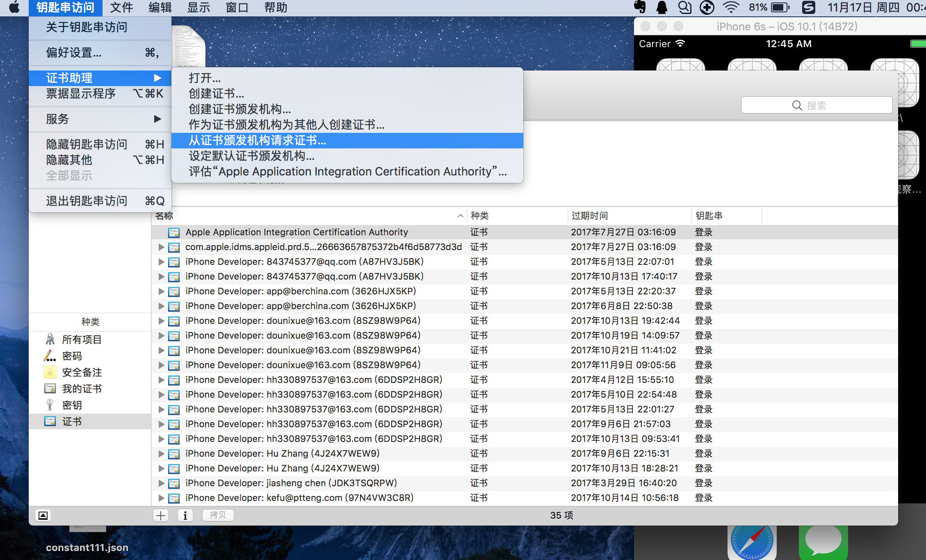Select the 密钥 category with key icon
Screen dimensions: 926x560
(x=50, y=405)
